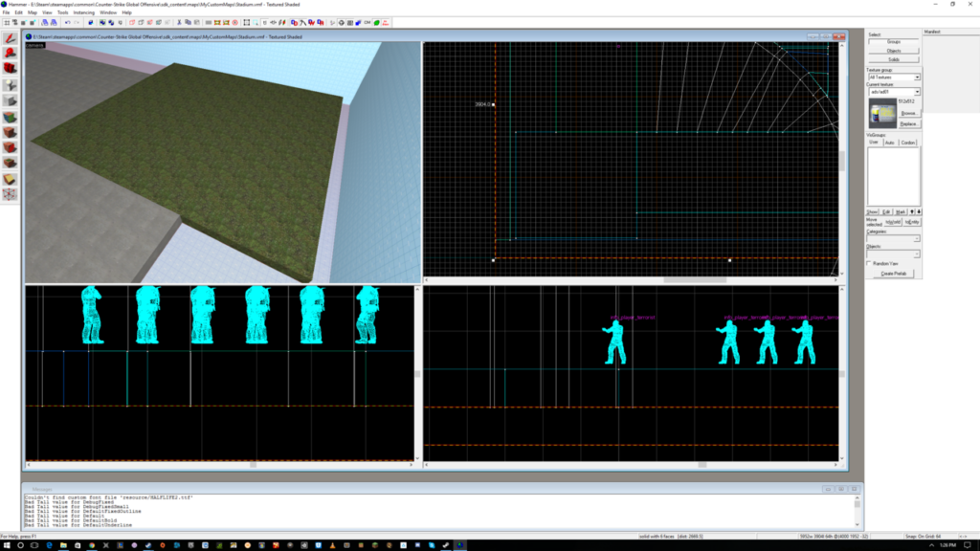Expand the Categories dropdown
980x551 pixels.
coord(917,238)
